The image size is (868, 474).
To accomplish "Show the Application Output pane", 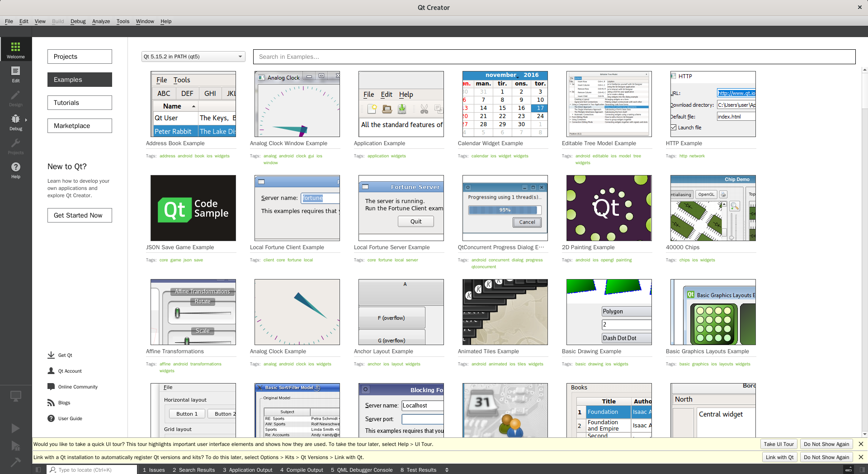I will point(247,470).
